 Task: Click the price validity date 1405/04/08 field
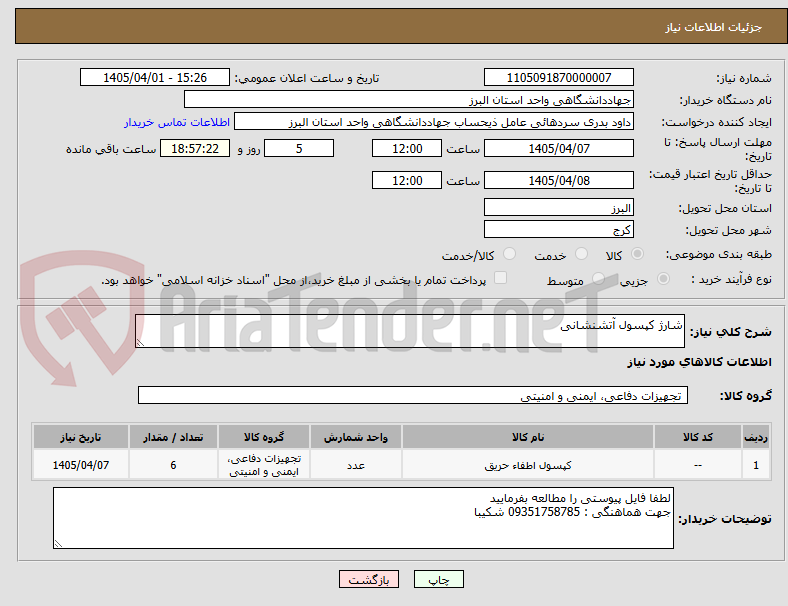point(558,180)
